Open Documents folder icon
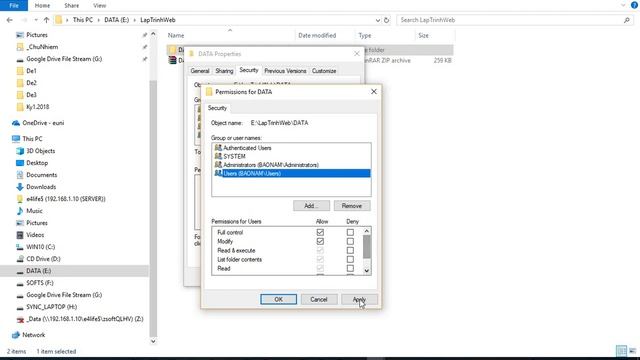This screenshot has width=640, height=360. click(20, 175)
